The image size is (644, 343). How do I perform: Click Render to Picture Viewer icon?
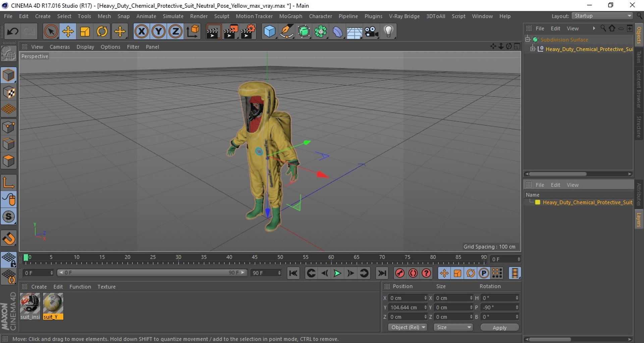(x=231, y=32)
